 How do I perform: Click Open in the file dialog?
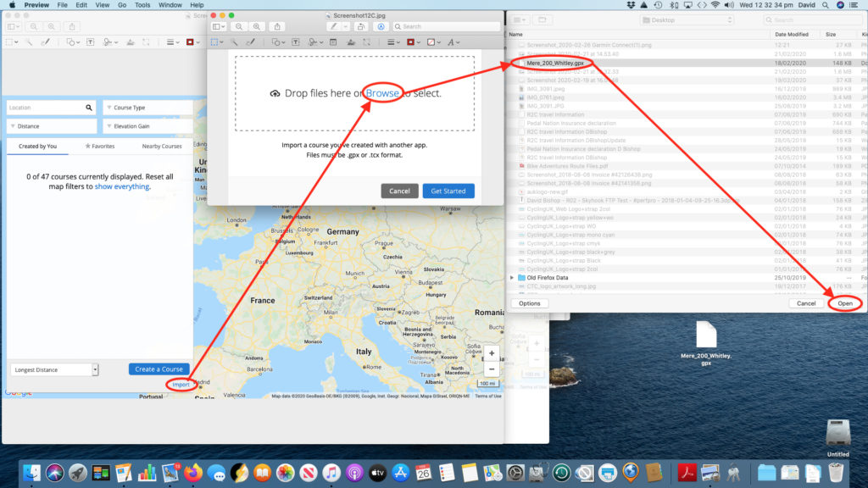coord(845,303)
